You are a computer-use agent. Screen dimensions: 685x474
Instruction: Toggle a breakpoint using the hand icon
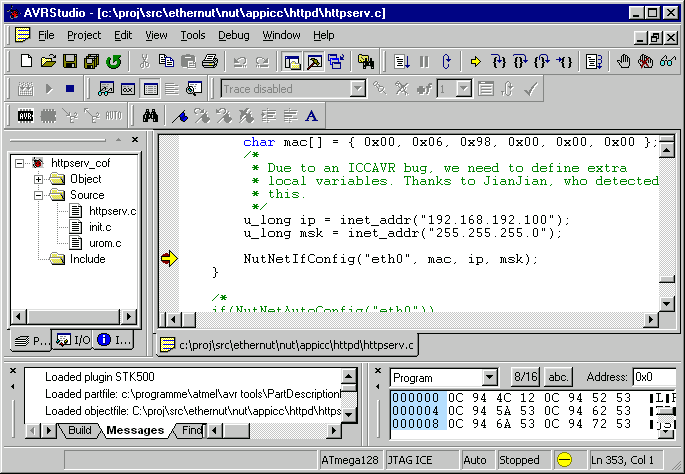[623, 61]
